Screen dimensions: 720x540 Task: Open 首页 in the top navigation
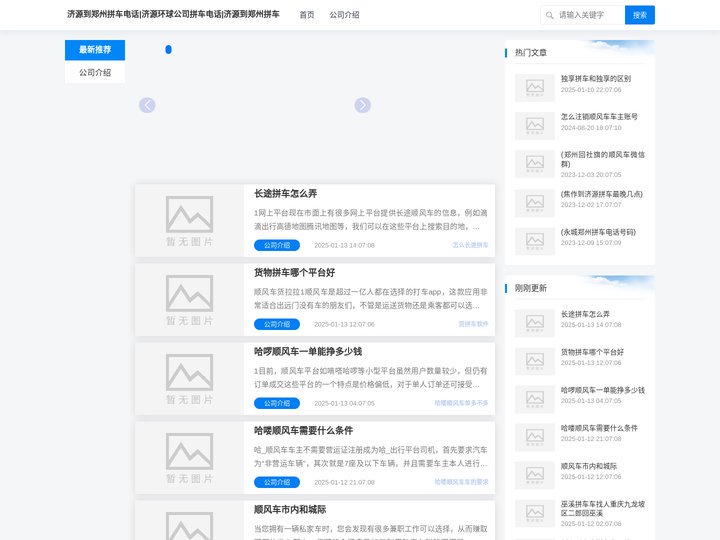tap(307, 15)
